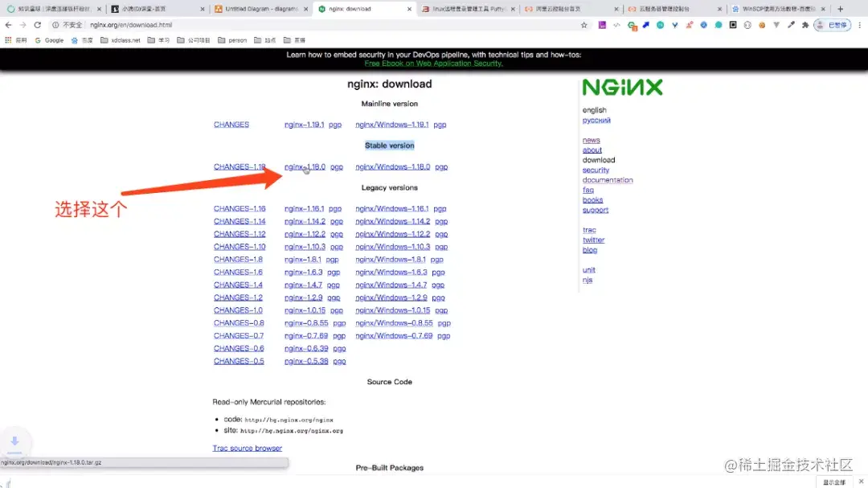Download nginx-1.14.2 legacy version
Viewport: 868px width, 488px height.
point(305,222)
